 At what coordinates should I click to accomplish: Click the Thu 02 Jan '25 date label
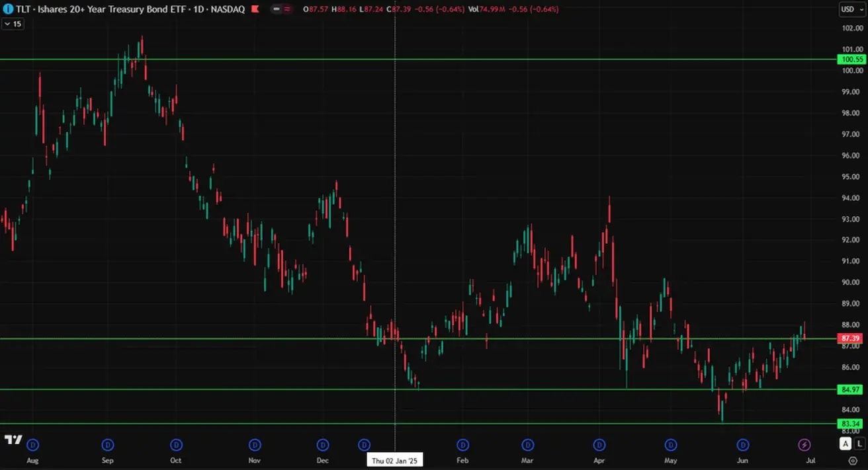395,460
